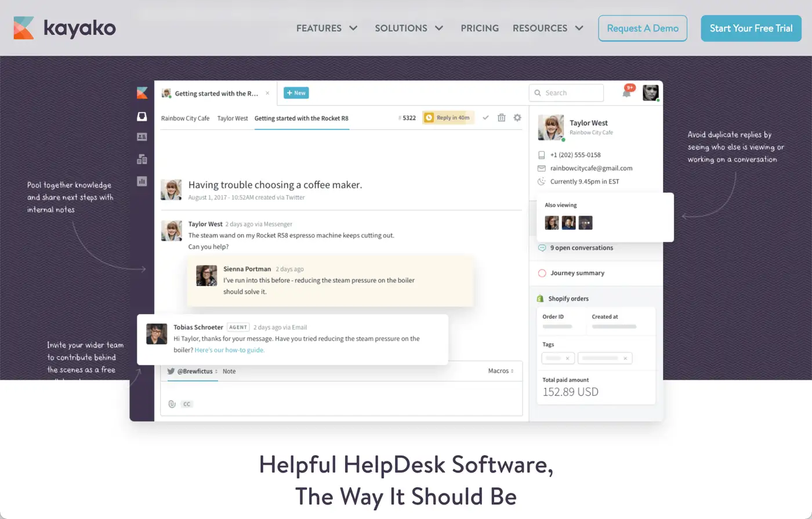Viewport: 812px width, 519px height.
Task: Open the notifications bell with 9+ badge
Action: click(628, 92)
